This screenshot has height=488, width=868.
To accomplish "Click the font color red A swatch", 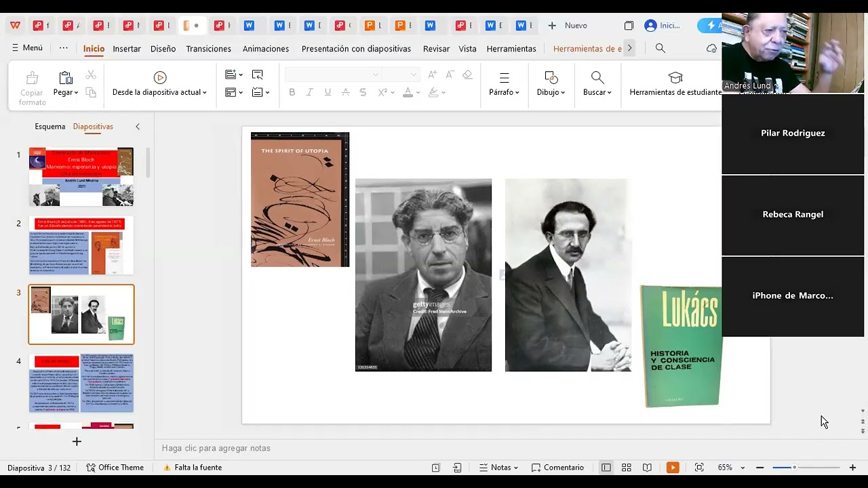I will [408, 92].
